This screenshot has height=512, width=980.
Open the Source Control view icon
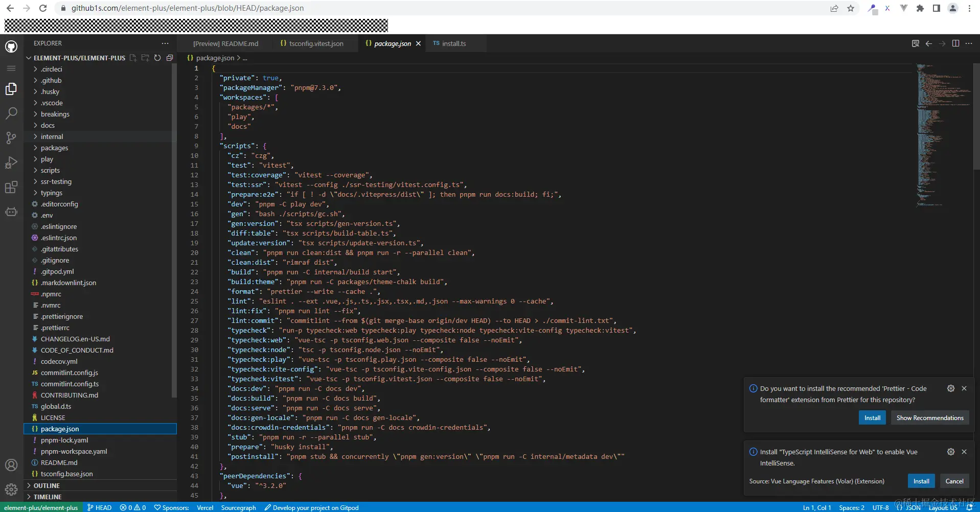point(11,138)
